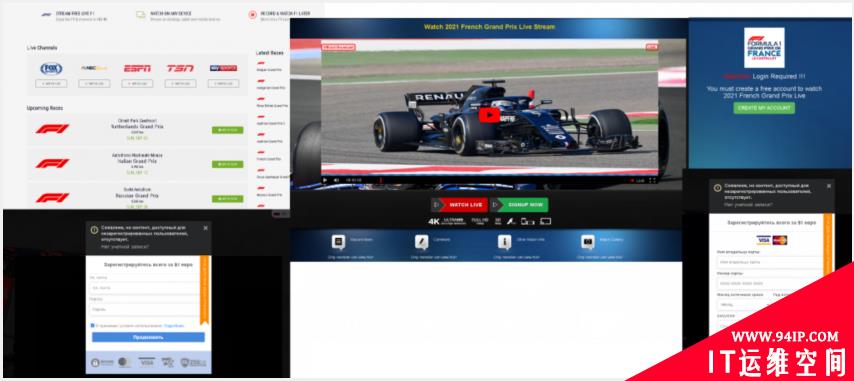The width and height of the screenshot is (854, 381).
Task: Dismiss the notification in the right payment popup
Action: coord(829,186)
